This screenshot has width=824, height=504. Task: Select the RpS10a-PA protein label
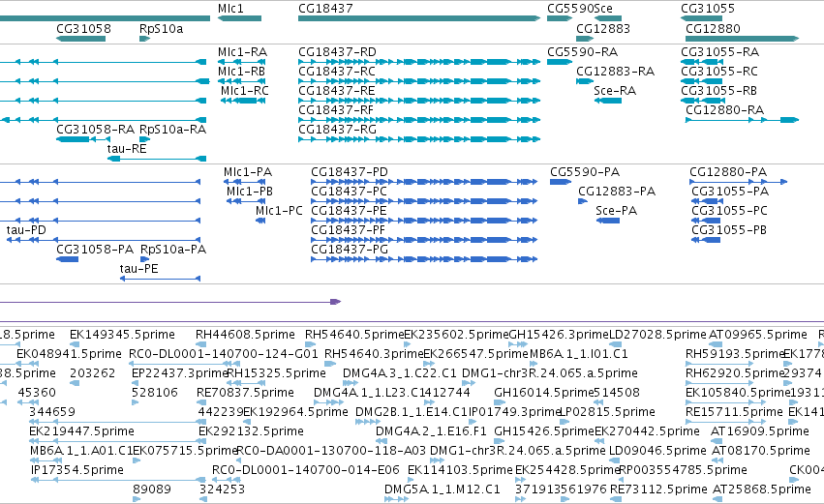[x=173, y=250]
